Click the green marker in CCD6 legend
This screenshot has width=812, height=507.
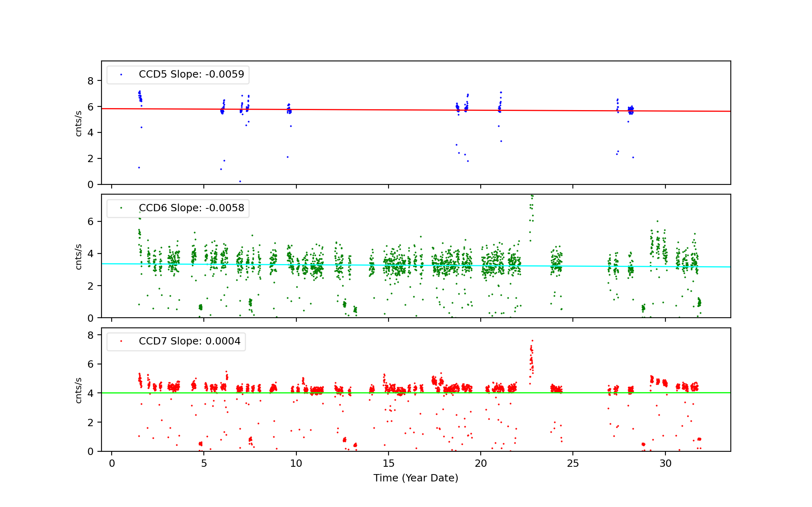(121, 208)
